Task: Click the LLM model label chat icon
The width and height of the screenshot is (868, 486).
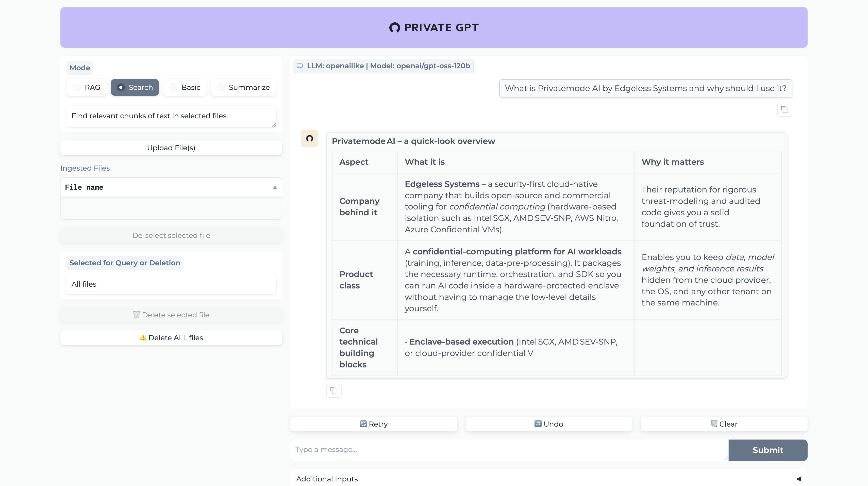Action: 299,66
